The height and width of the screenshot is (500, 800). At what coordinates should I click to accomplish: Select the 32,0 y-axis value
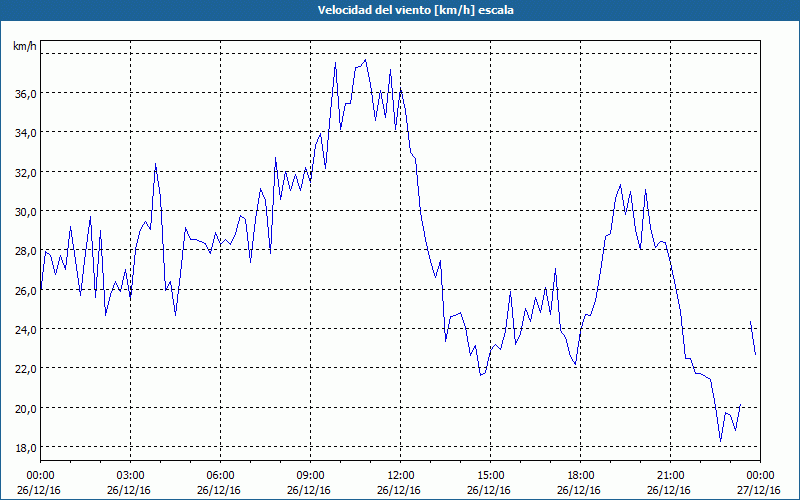(x=26, y=173)
